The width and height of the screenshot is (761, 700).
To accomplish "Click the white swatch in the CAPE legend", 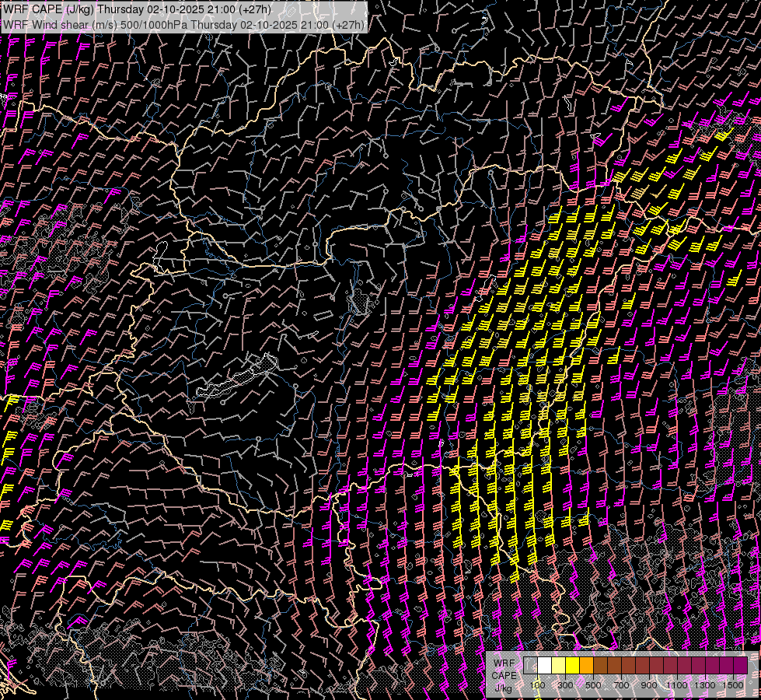I will (x=545, y=665).
